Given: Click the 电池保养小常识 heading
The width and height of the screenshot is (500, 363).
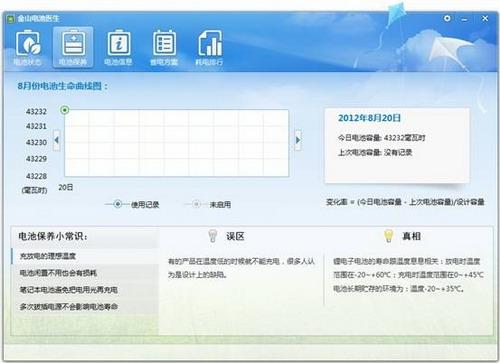Looking at the screenshot, I should (x=53, y=236).
